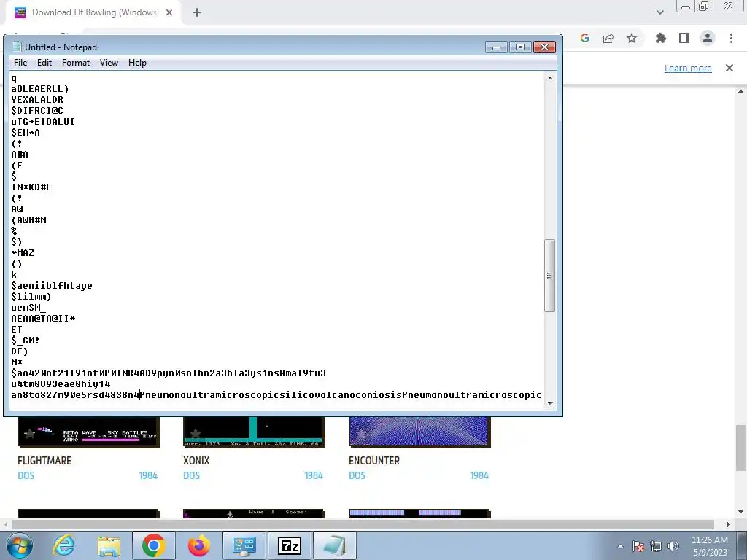Open a new Chrome tab

197,12
